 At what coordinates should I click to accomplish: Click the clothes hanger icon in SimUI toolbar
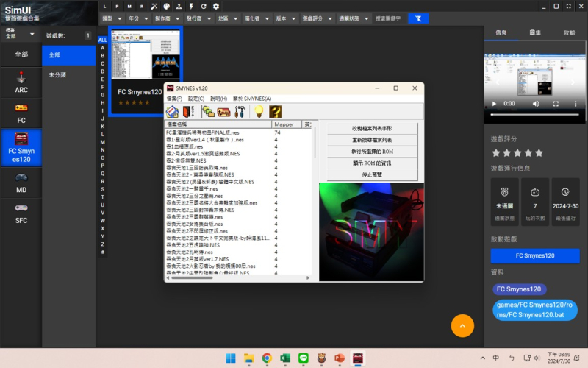pyautogui.click(x=179, y=7)
